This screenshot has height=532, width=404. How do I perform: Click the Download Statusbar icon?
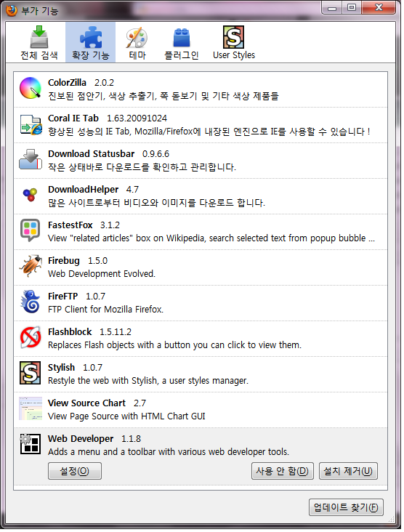(31, 159)
